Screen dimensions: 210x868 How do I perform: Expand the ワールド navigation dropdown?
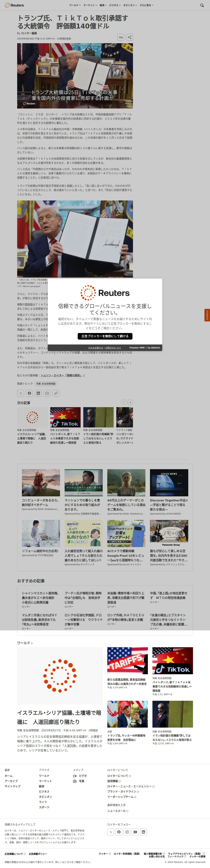pos(75,5)
